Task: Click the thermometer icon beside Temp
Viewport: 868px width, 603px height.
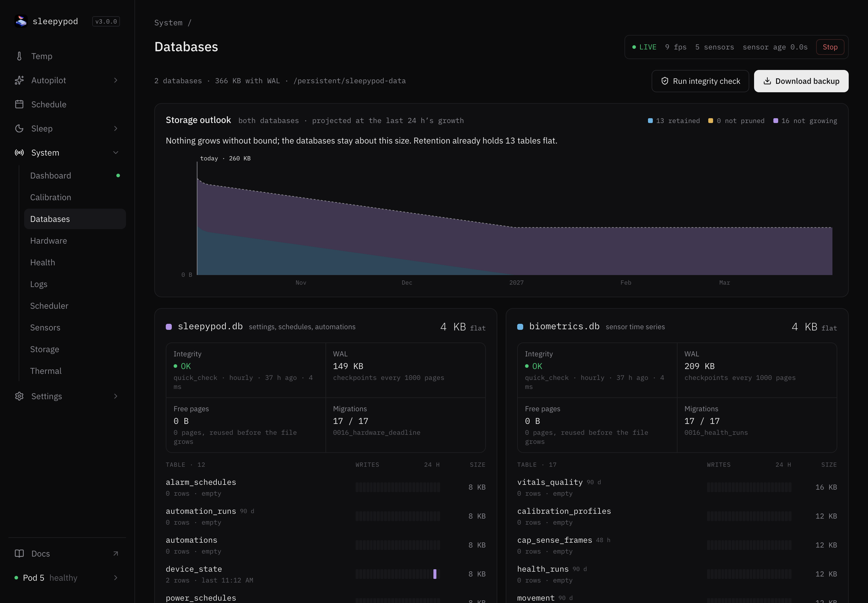Action: tap(19, 56)
